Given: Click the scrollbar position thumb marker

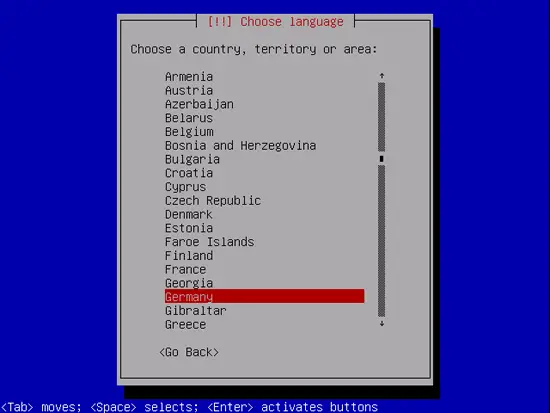Looking at the screenshot, I should point(382,159).
